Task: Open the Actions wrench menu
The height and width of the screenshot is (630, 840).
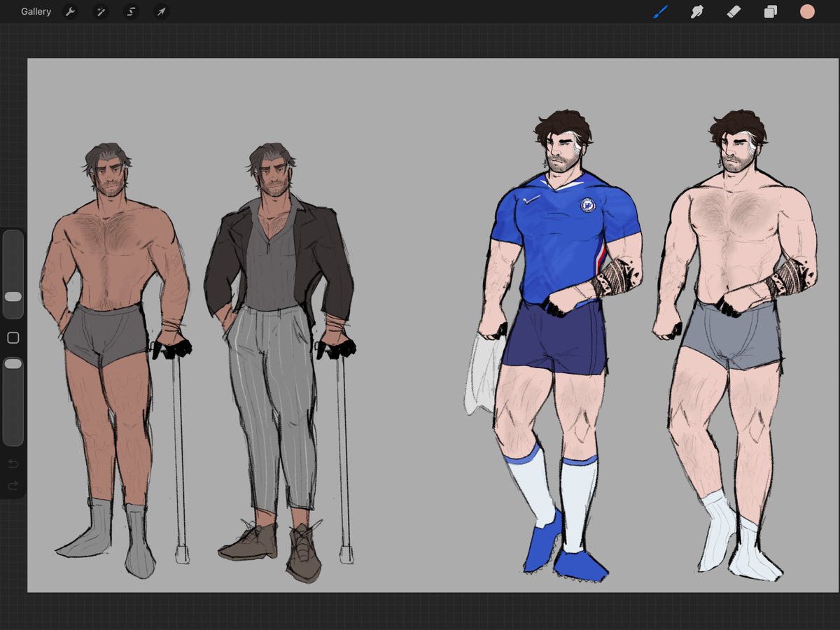Action: point(70,12)
